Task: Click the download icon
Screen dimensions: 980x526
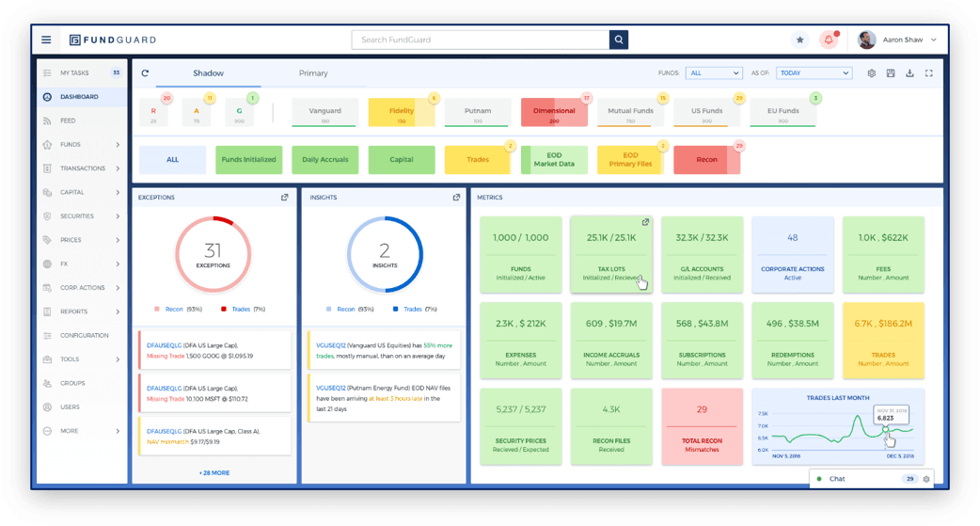Action: click(910, 73)
